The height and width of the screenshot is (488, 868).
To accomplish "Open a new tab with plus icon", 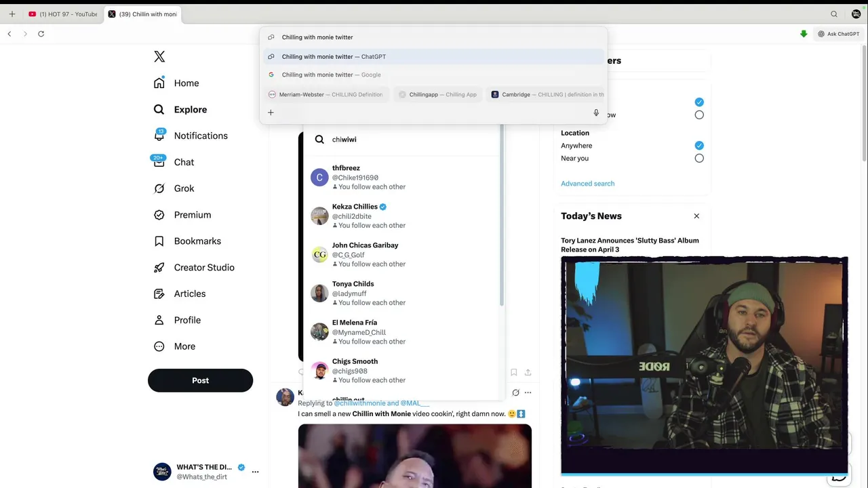I will pyautogui.click(x=12, y=14).
